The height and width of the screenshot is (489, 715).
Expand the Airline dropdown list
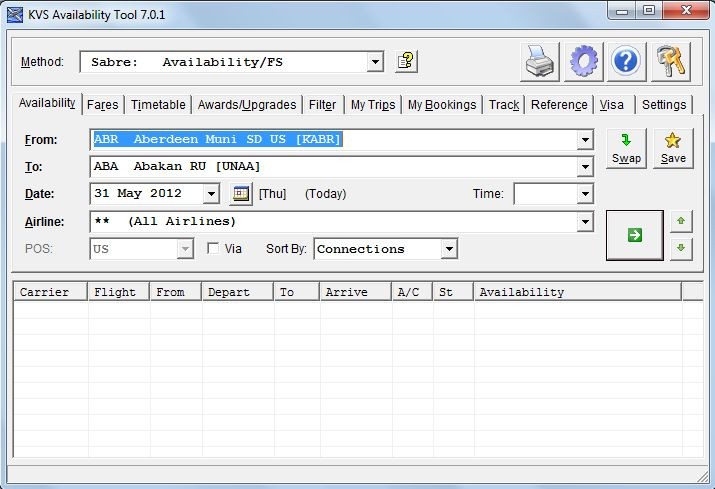(x=585, y=222)
